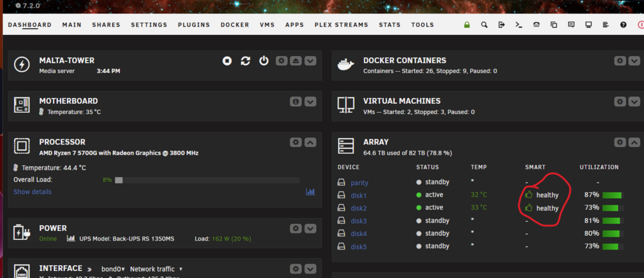This screenshot has height=278, width=644.
Task: Collapse the Processor panel chevron
Action: click(310, 143)
